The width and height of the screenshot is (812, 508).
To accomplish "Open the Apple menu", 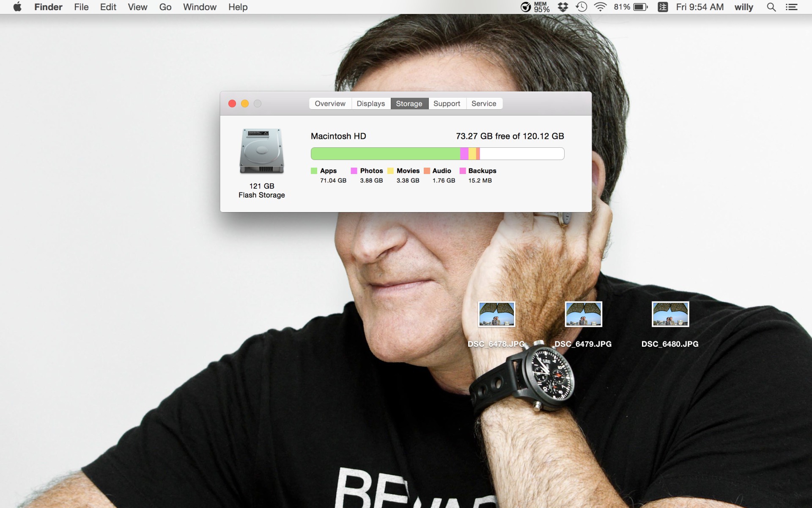I will pos(17,7).
